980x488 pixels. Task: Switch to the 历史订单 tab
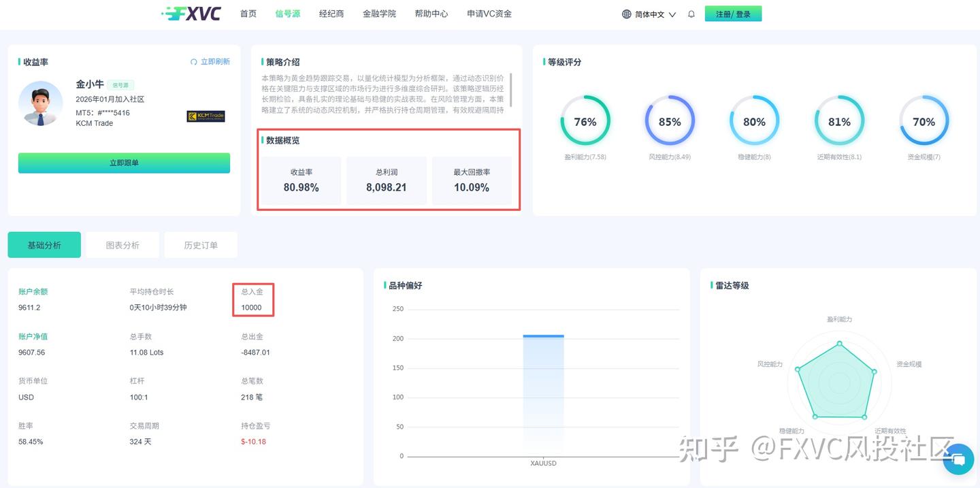(x=201, y=244)
